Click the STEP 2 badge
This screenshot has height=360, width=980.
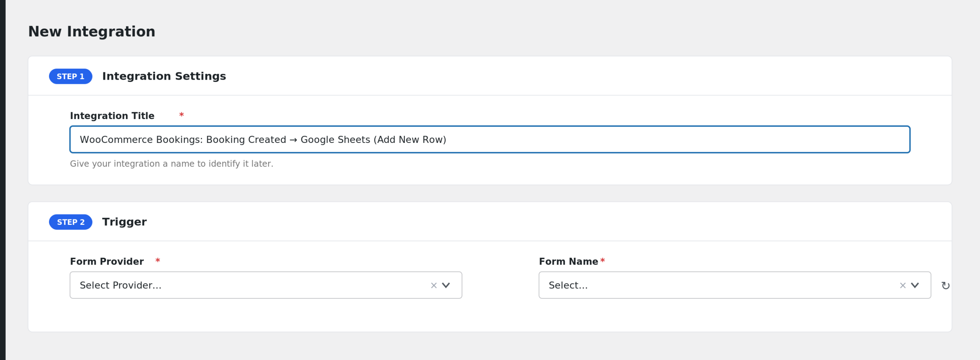(x=70, y=222)
